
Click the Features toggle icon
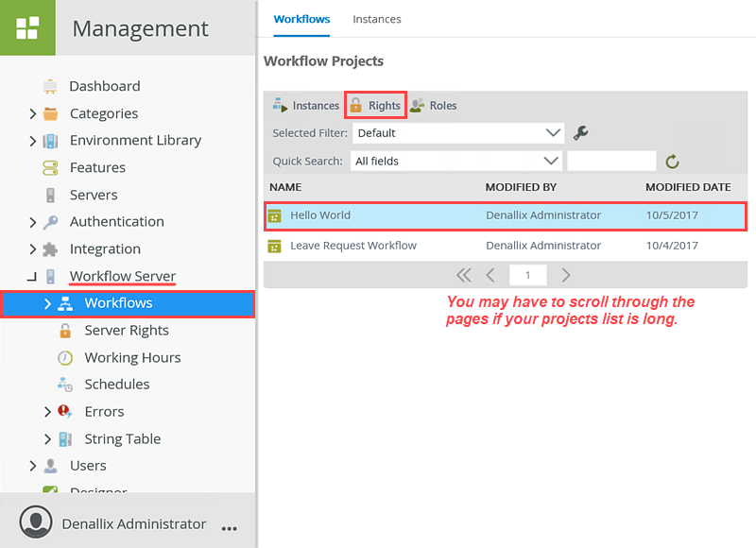(x=50, y=168)
